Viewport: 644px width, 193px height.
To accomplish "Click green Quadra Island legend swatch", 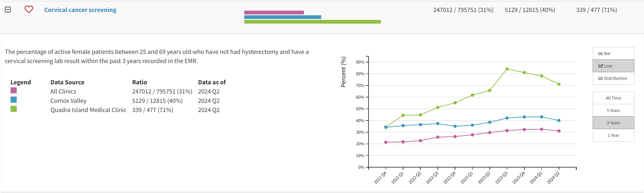I will (14, 109).
